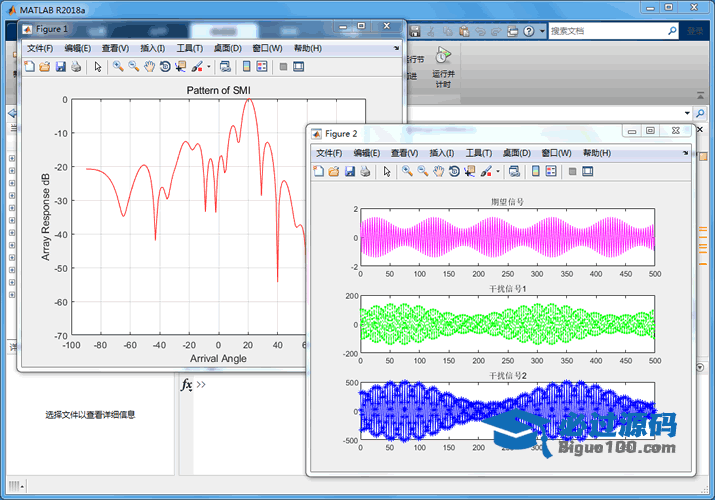Click Run and Time icon in MATLAB ribbon
The width and height of the screenshot is (715, 500).
coord(442,56)
